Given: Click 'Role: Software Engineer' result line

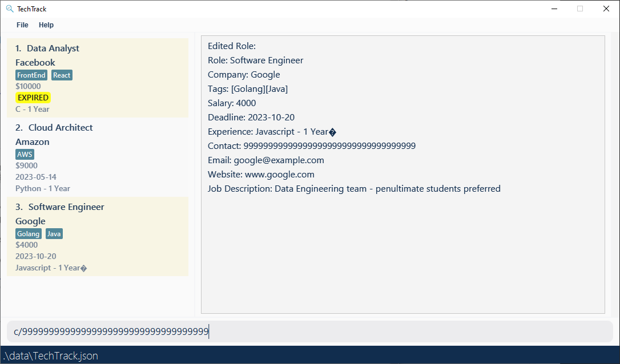Looking at the screenshot, I should click(255, 60).
